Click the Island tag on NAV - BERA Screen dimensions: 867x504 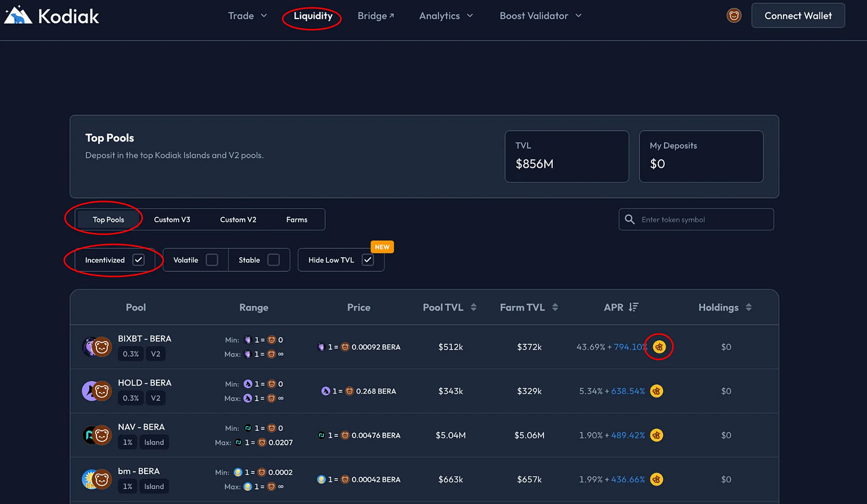tap(154, 442)
